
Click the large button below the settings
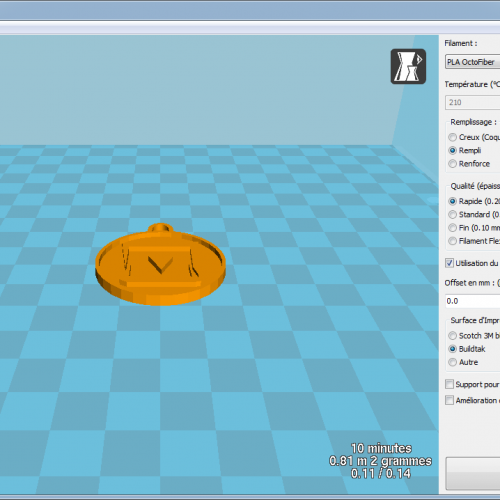click(473, 474)
